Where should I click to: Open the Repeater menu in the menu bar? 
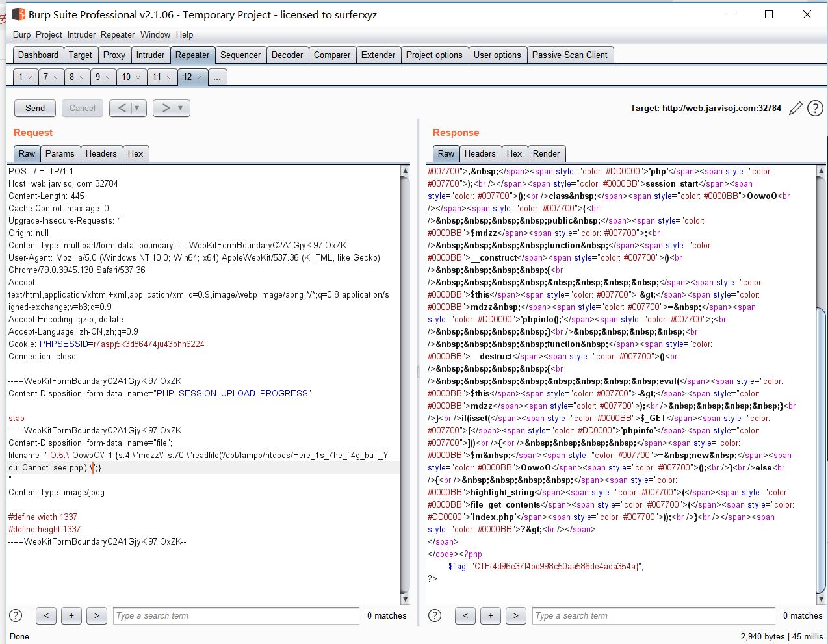pos(118,34)
